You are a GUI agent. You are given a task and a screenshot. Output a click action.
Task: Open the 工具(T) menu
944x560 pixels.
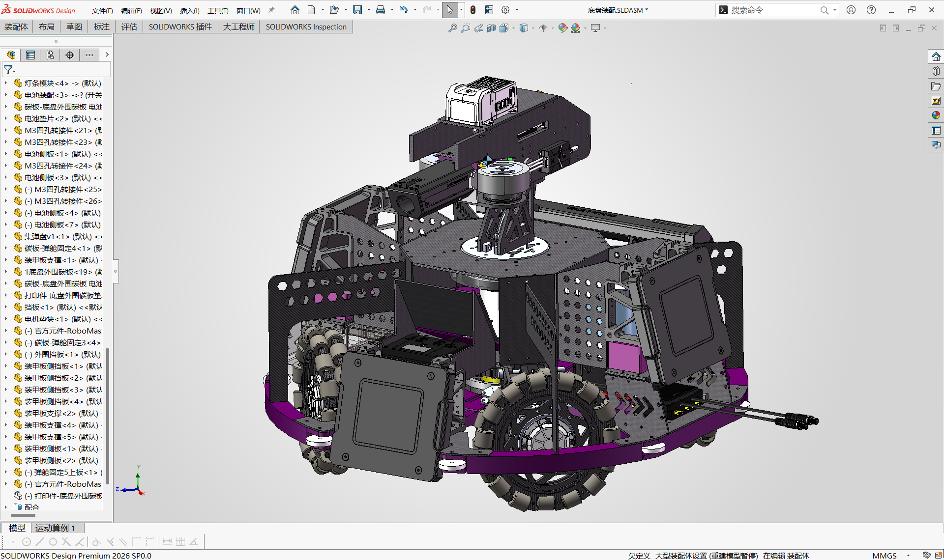218,10
